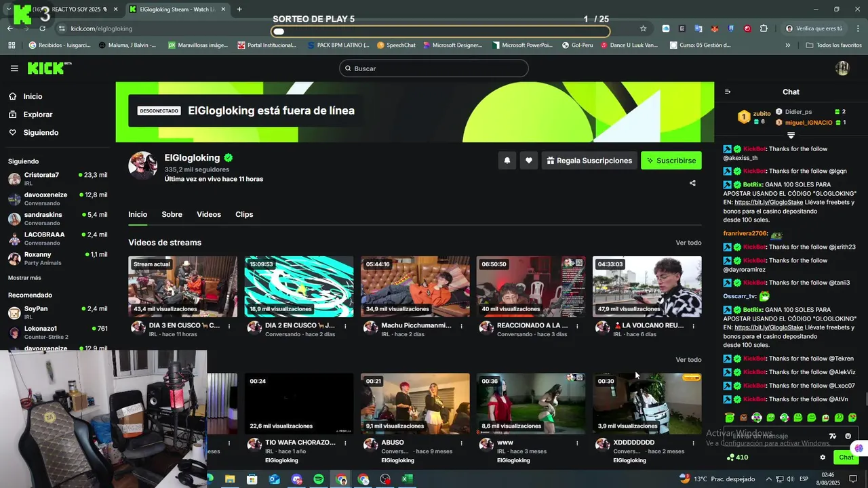Click the share icon under Suscribirse
The height and width of the screenshot is (488, 868).
(x=692, y=183)
